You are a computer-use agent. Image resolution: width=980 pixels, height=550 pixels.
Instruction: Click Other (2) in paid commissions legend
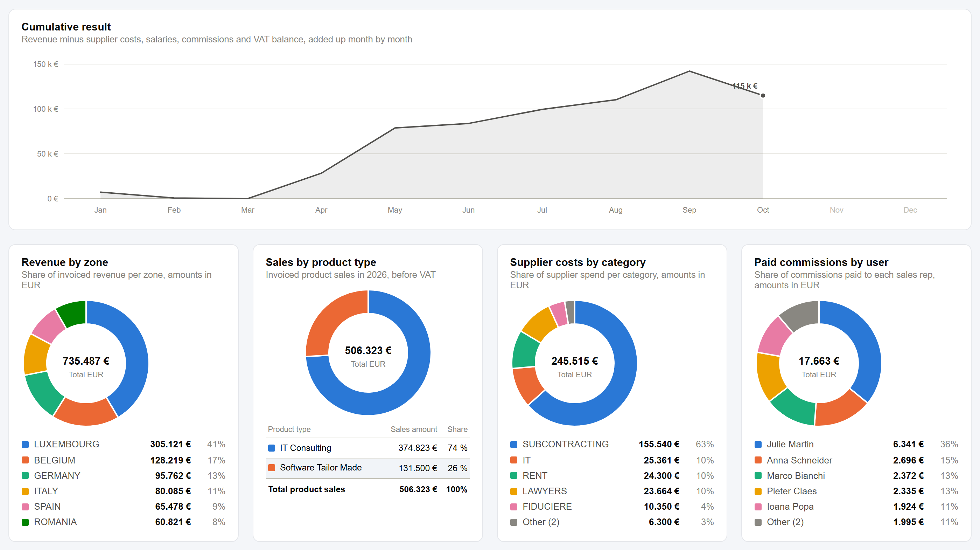click(856, 522)
